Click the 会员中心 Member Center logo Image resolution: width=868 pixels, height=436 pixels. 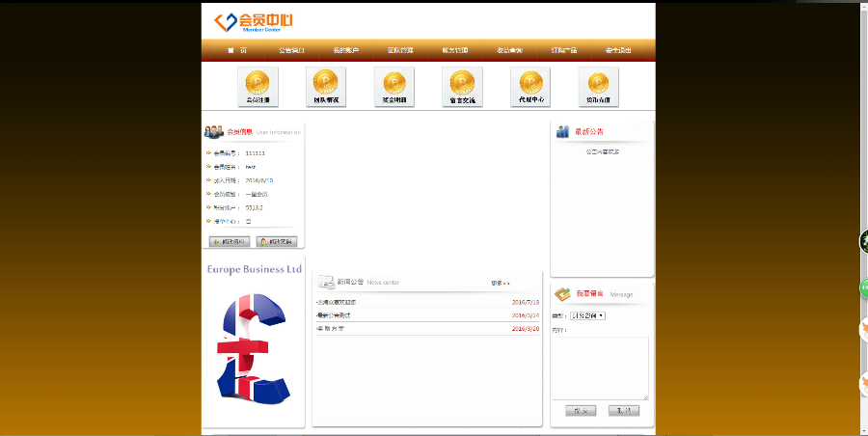pyautogui.click(x=254, y=22)
